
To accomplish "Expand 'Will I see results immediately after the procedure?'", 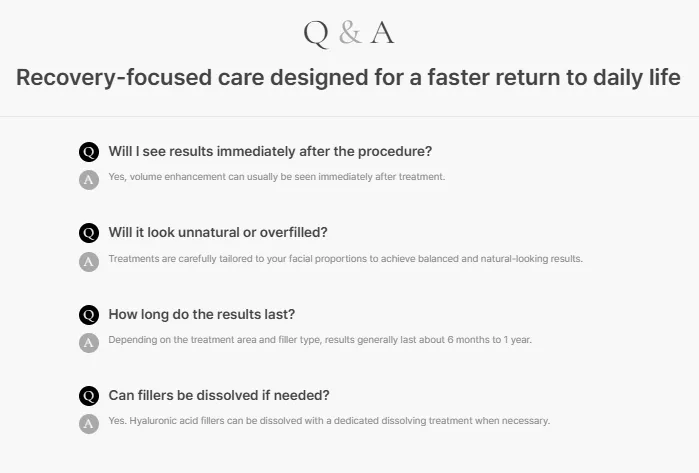I will (270, 152).
